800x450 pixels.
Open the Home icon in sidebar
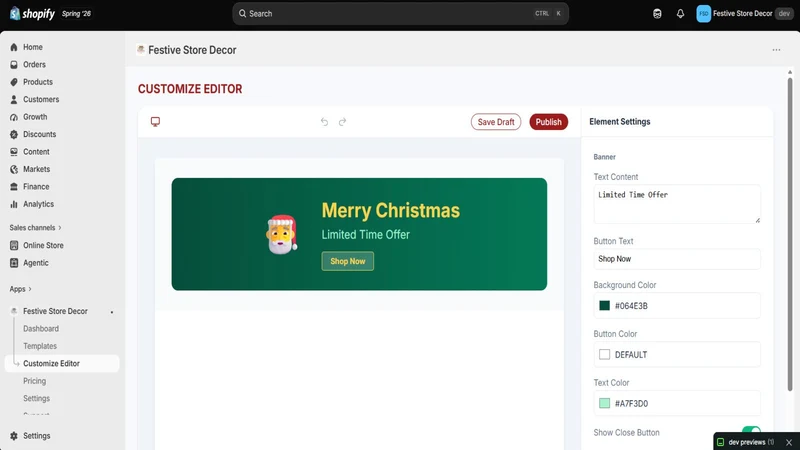pos(14,47)
